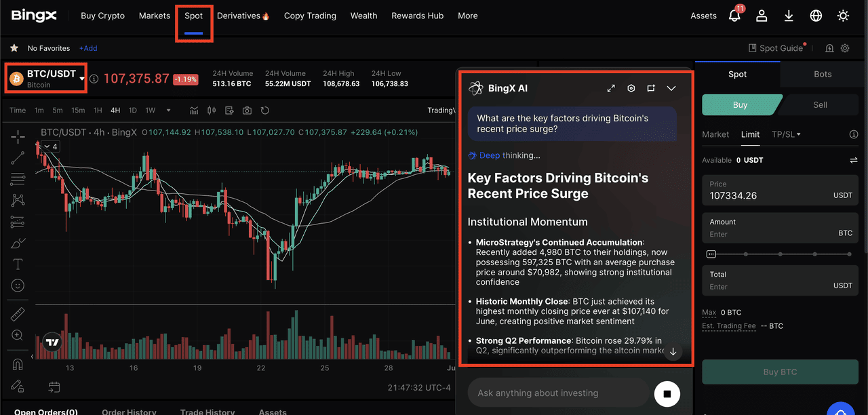868x415 pixels.
Task: Click the download app icon
Action: [789, 16]
